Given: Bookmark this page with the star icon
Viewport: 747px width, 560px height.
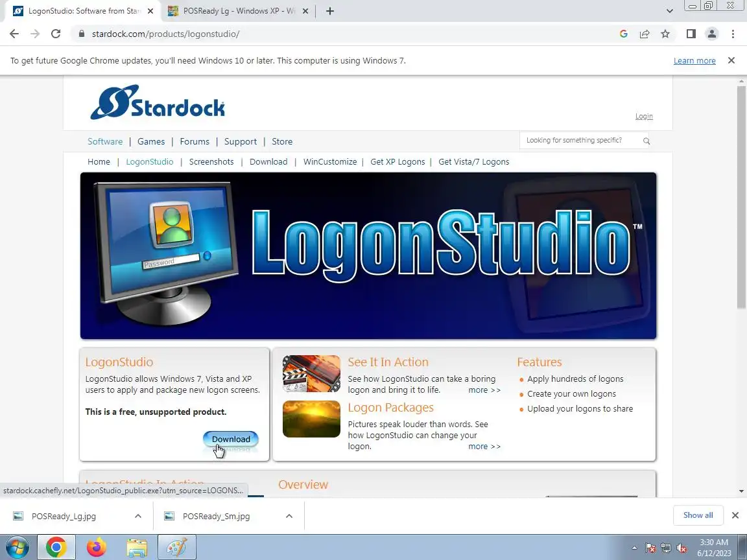Looking at the screenshot, I should point(665,34).
